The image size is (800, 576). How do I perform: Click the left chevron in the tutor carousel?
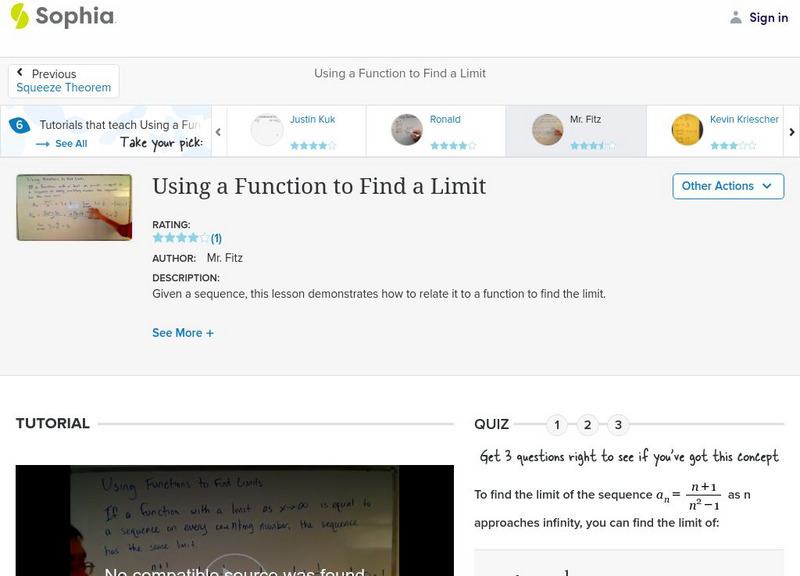coord(218,131)
